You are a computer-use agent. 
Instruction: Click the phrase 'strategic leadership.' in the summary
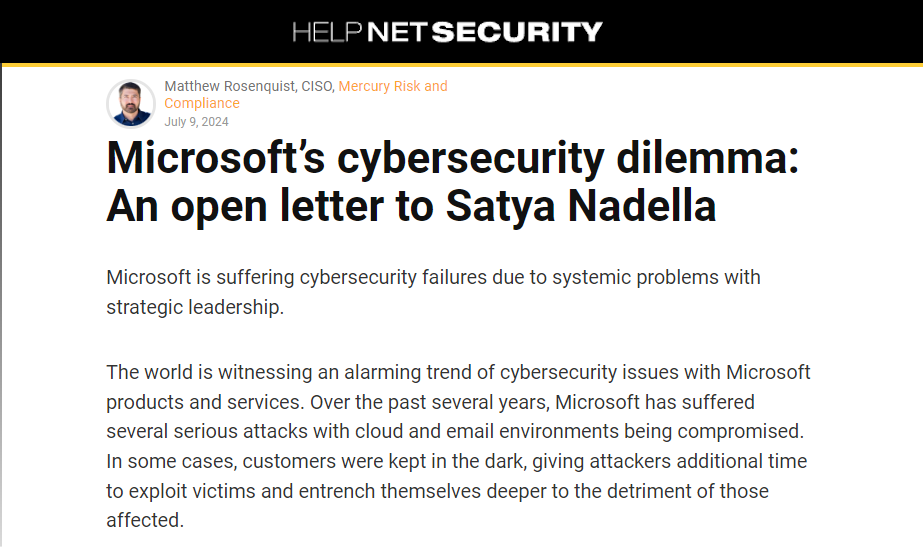pos(195,307)
